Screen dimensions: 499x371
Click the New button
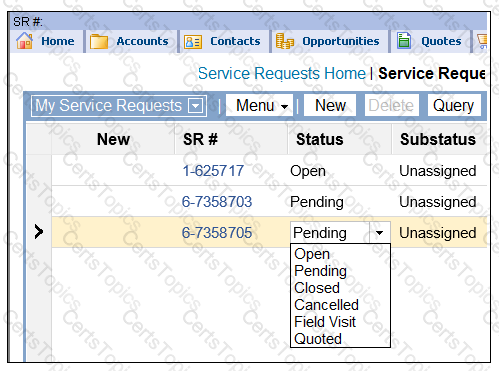[x=330, y=105]
